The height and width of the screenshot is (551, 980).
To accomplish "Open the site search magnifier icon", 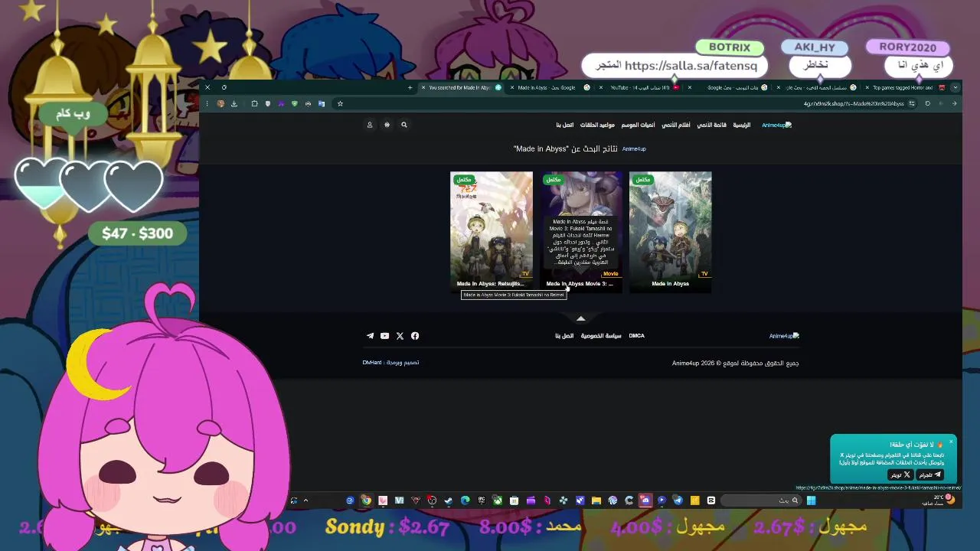I will [x=404, y=125].
